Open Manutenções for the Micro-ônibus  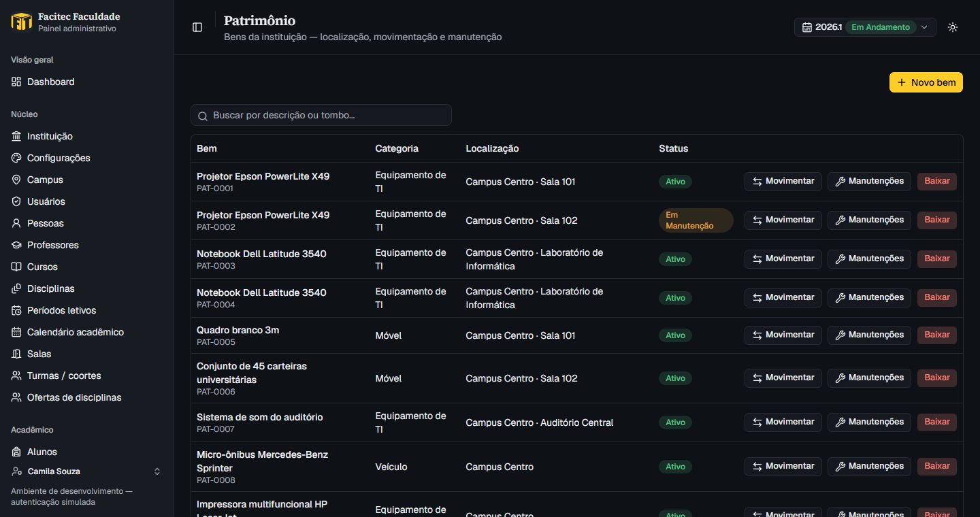pyautogui.click(x=869, y=466)
